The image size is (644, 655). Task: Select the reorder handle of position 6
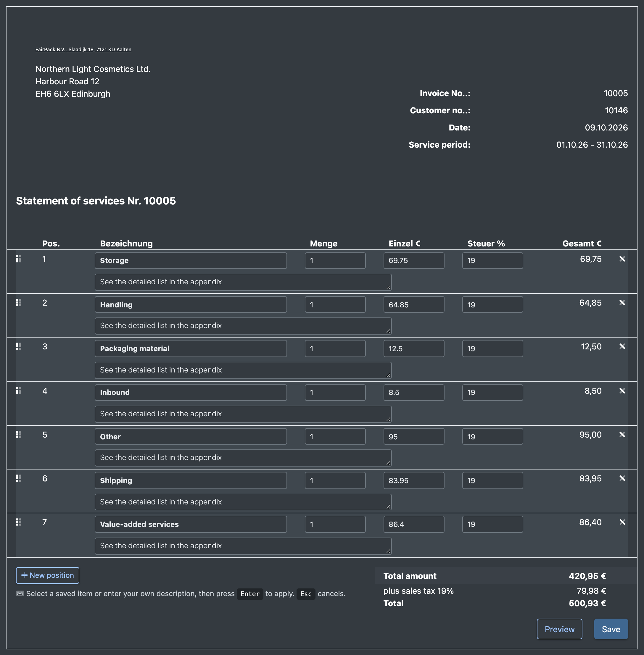pos(19,478)
